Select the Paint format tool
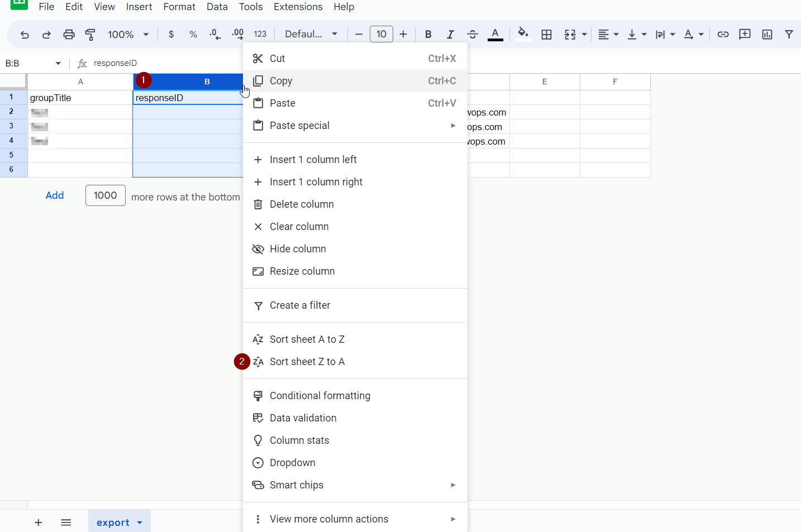This screenshot has height=532, width=801. [90, 34]
